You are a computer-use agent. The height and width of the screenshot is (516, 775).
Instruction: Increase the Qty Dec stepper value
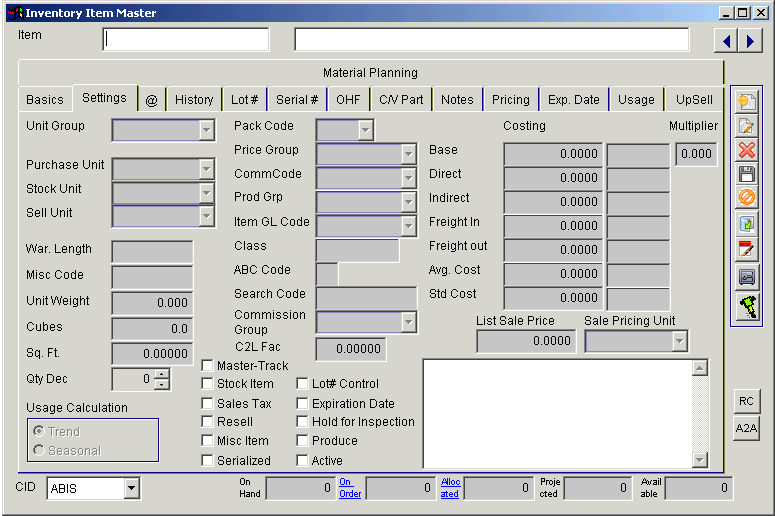[x=162, y=375]
